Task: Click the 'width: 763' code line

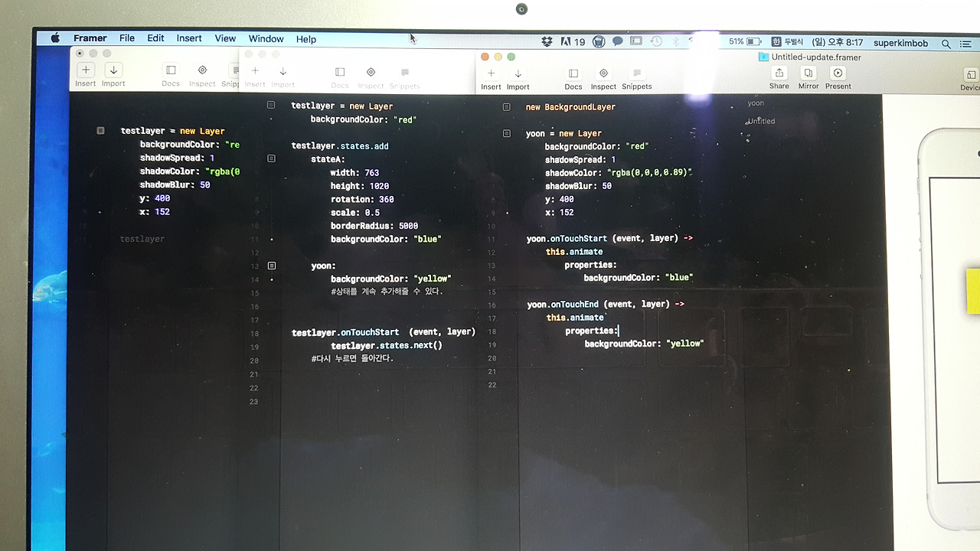Action: (x=354, y=172)
